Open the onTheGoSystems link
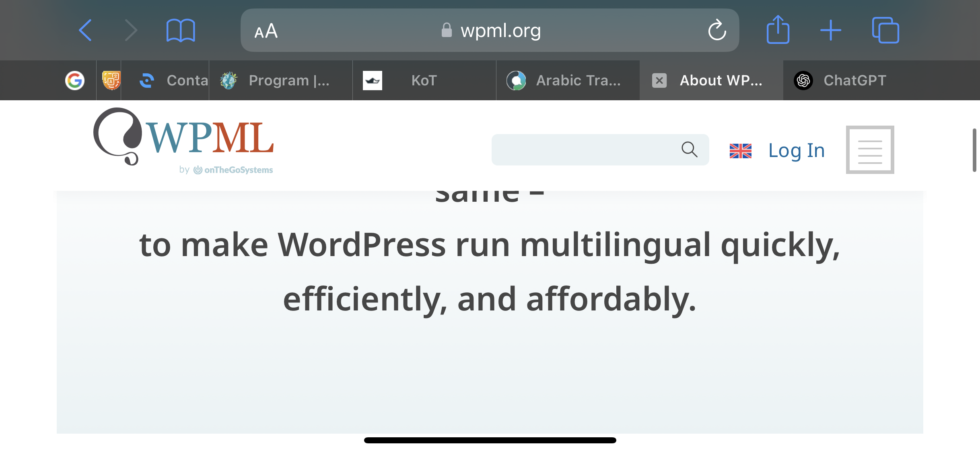This screenshot has width=980, height=453. tap(233, 170)
